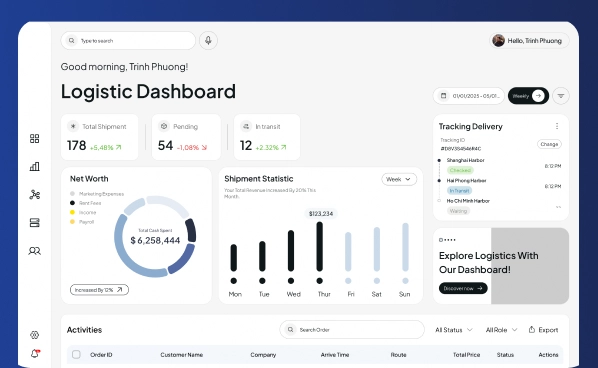The image size is (598, 368).
Task: Click the Change tracking ID button
Action: [549, 144]
